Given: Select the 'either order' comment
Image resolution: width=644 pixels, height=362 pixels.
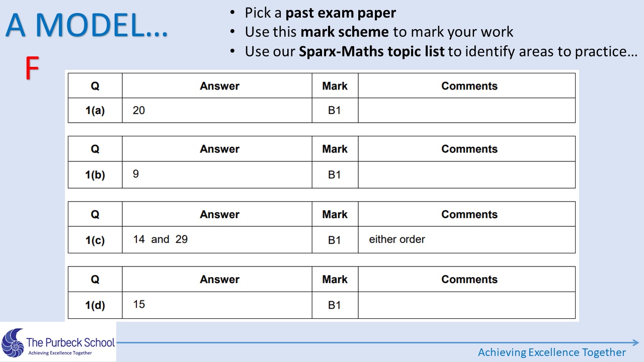Looking at the screenshot, I should pos(397,239).
